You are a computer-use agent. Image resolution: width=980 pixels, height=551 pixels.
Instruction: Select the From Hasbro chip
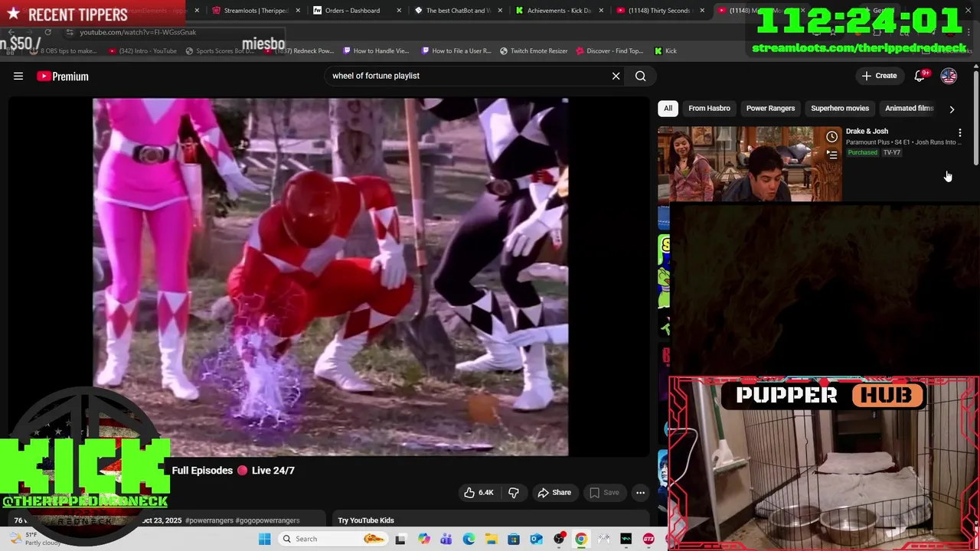point(709,108)
